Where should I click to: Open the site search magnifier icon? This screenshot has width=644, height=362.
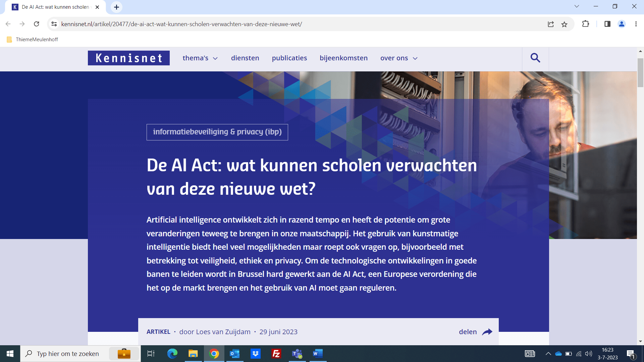[535, 58]
